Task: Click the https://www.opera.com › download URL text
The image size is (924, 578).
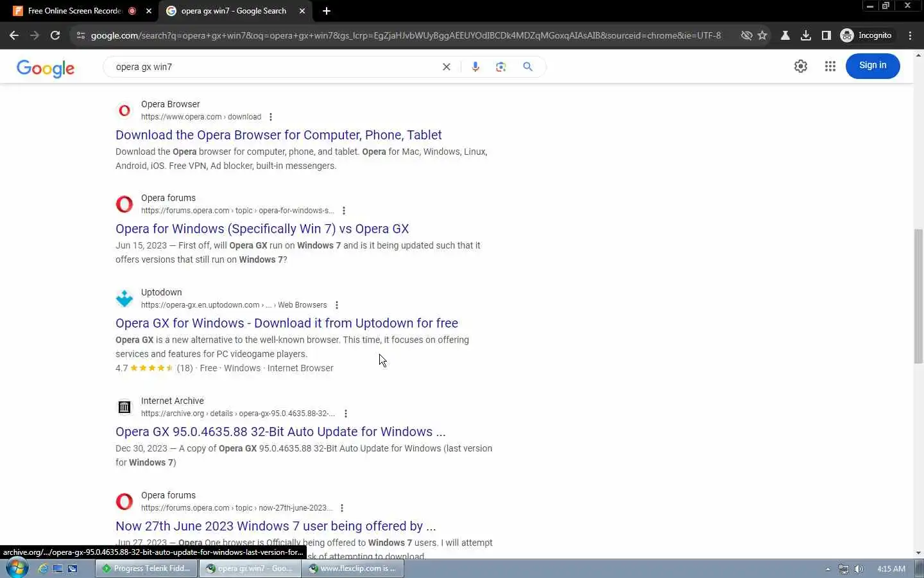Action: tap(201, 117)
